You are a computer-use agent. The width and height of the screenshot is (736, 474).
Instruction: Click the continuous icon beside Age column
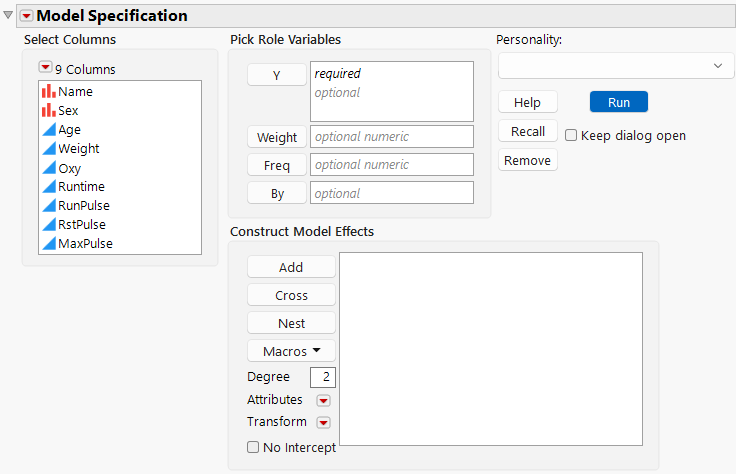(x=49, y=130)
